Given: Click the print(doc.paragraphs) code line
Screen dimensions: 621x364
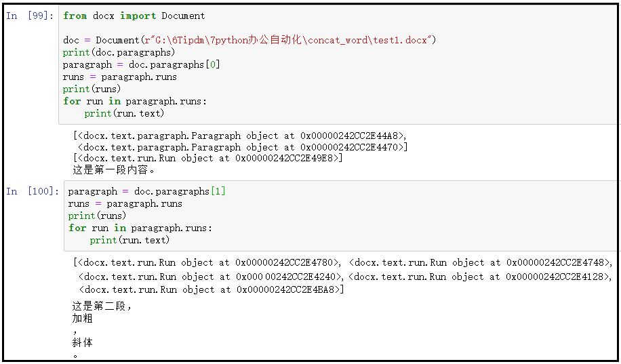Looking at the screenshot, I should [119, 52].
